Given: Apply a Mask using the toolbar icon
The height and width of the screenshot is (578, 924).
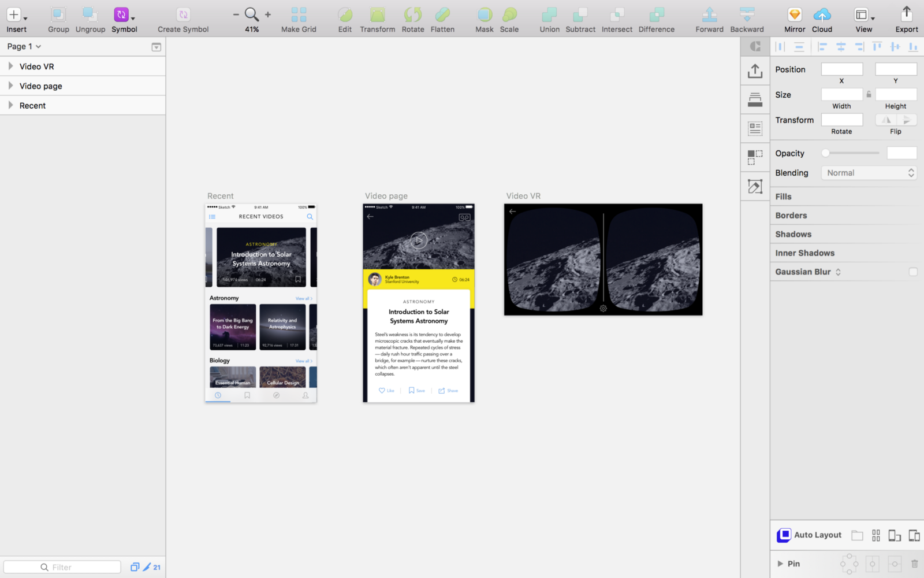Looking at the screenshot, I should [x=484, y=14].
